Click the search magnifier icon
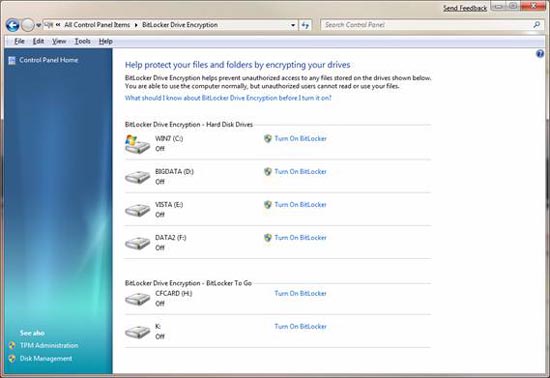Screen dimensions: 550x378 537,25
